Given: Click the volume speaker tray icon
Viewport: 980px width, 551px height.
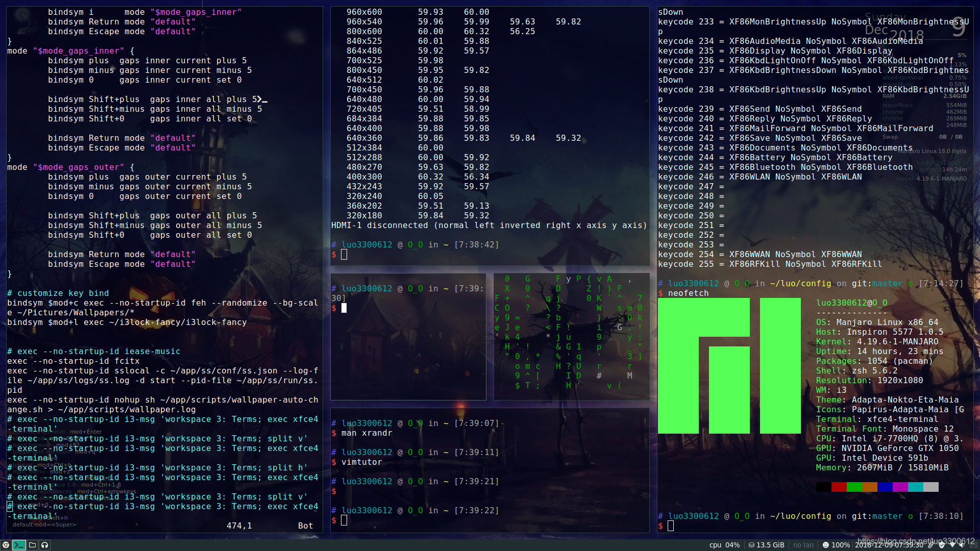Looking at the screenshot, I should [962, 545].
